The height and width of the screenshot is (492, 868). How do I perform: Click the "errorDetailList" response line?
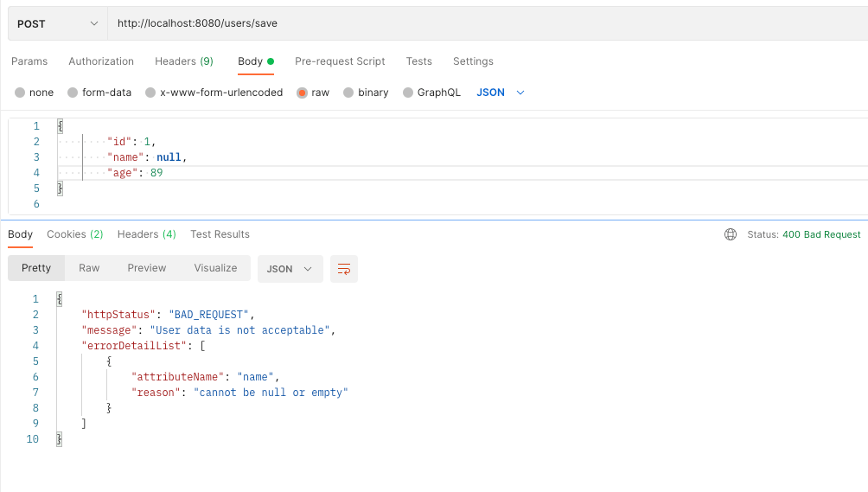click(144, 345)
